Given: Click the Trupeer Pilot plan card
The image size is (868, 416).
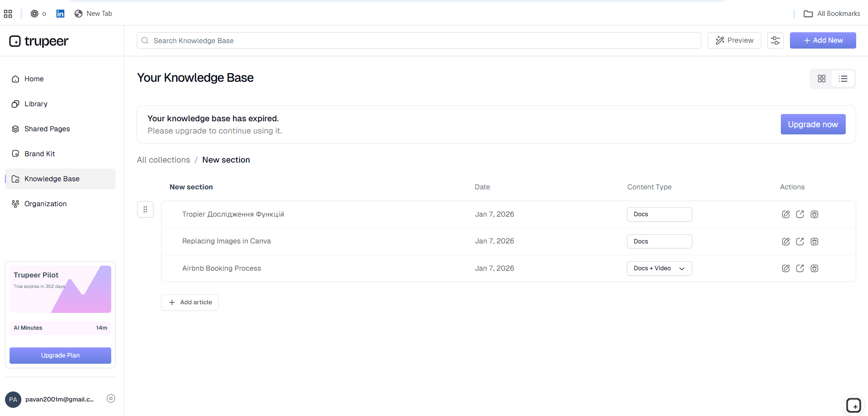Looking at the screenshot, I should [60, 289].
